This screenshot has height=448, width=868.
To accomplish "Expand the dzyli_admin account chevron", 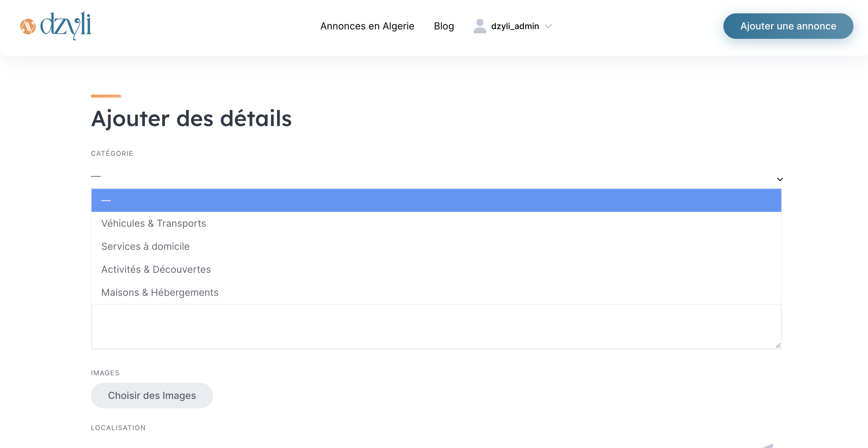I will (548, 26).
